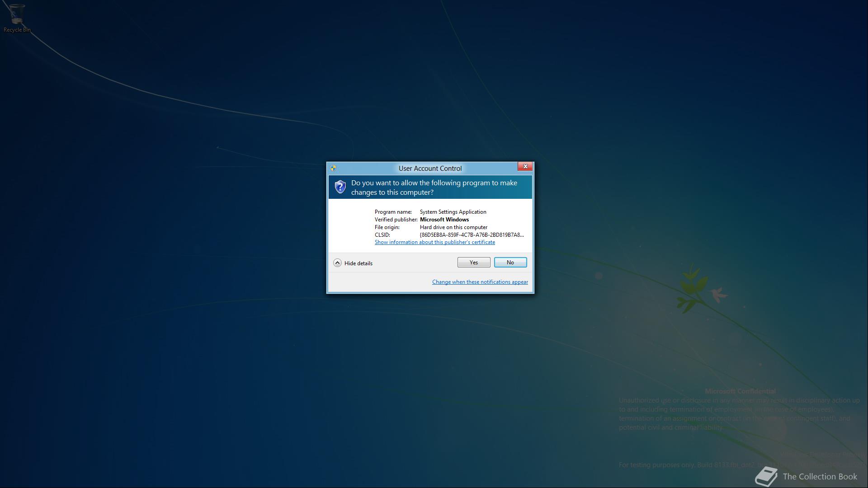This screenshot has width=868, height=488.
Task: Click the Microsoft Confidential watermark heading
Action: (740, 391)
